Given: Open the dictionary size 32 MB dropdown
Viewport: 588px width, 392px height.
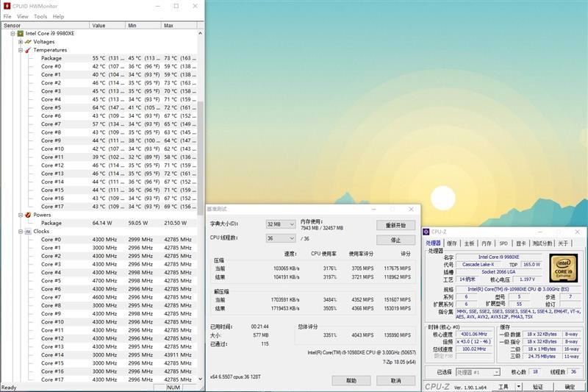Looking at the screenshot, I should point(281,224).
